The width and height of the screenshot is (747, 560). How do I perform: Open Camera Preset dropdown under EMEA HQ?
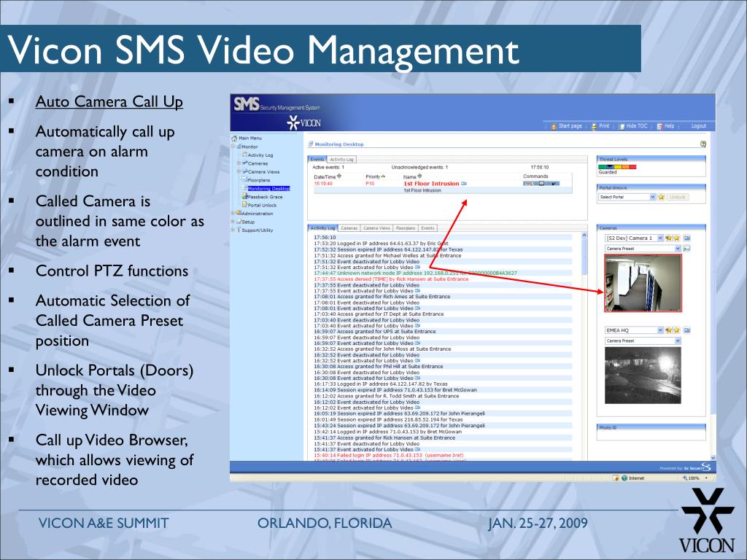(678, 341)
